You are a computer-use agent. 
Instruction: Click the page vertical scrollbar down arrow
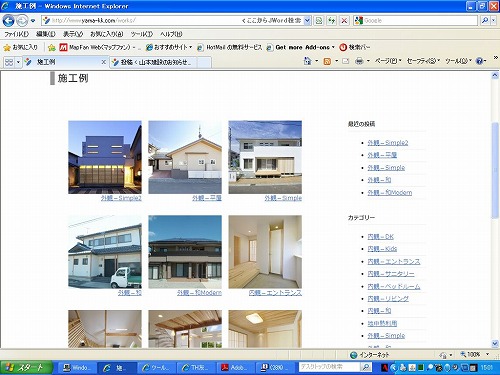pos(495,343)
